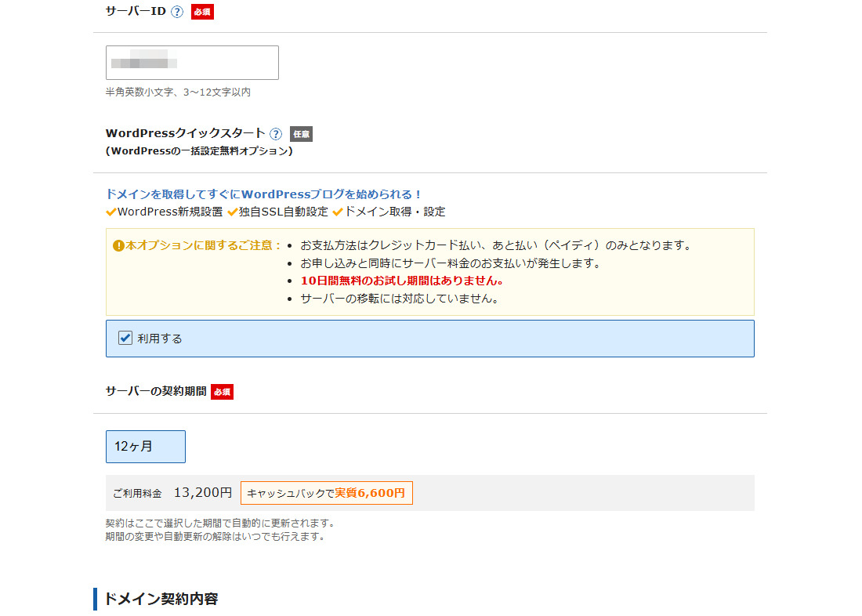Screen dimensions: 862x616
Task: Click the red 10日間無料のお試し期間はありません notice
Action: pos(401,281)
